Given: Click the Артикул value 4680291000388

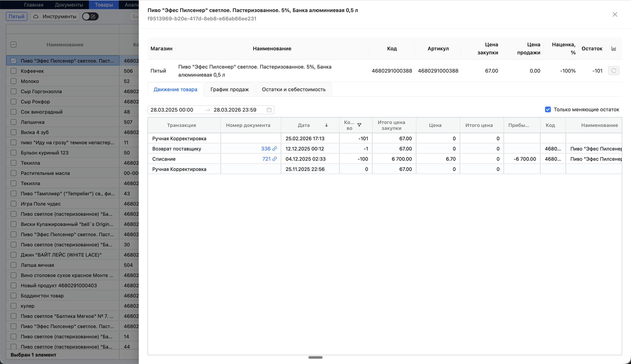Looking at the screenshot, I should 438,71.
